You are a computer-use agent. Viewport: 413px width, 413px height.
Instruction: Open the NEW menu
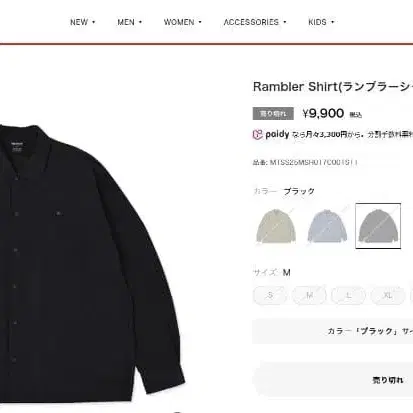(82, 22)
